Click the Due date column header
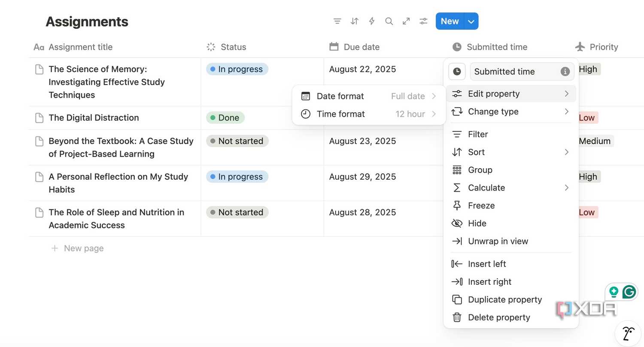 click(x=354, y=47)
